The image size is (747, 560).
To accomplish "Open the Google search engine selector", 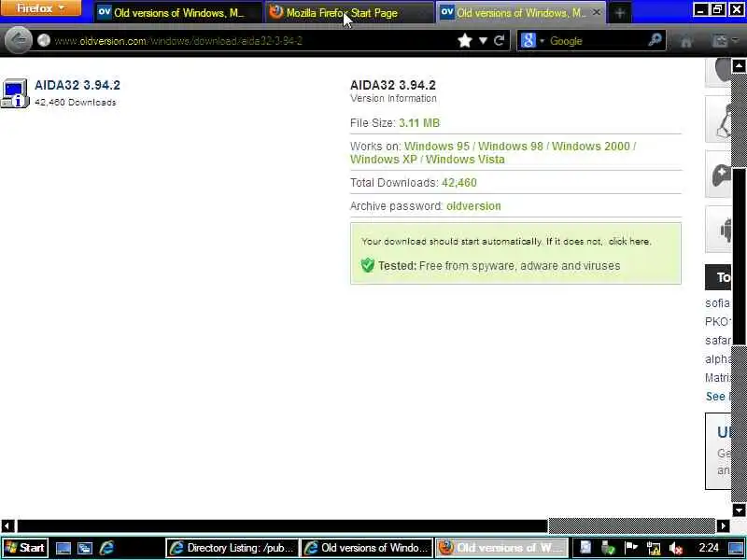I will click(531, 41).
